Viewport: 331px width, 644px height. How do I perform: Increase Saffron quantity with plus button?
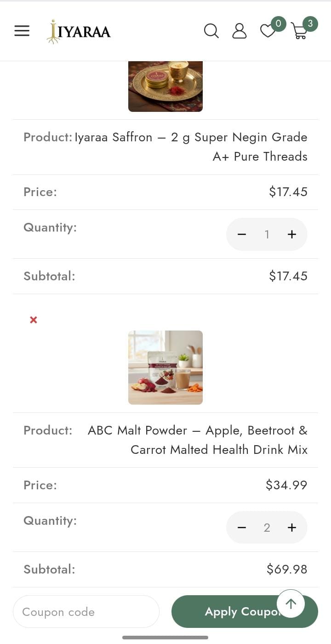291,234
